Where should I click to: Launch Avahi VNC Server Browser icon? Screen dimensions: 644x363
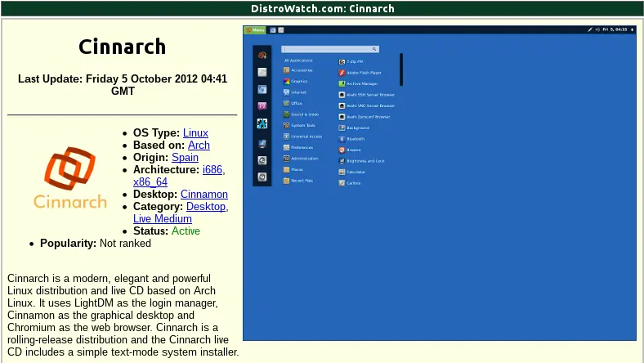click(x=342, y=105)
